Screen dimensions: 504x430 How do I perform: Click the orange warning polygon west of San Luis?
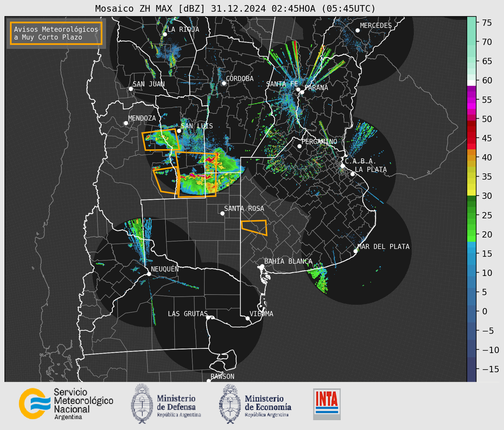[160, 140]
